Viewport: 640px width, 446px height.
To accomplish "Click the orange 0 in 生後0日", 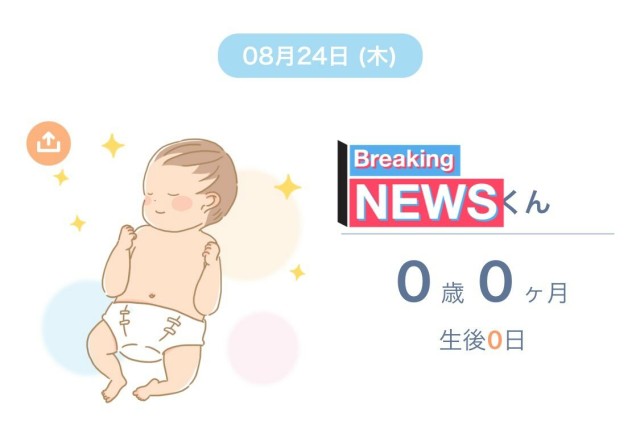I will point(494,341).
